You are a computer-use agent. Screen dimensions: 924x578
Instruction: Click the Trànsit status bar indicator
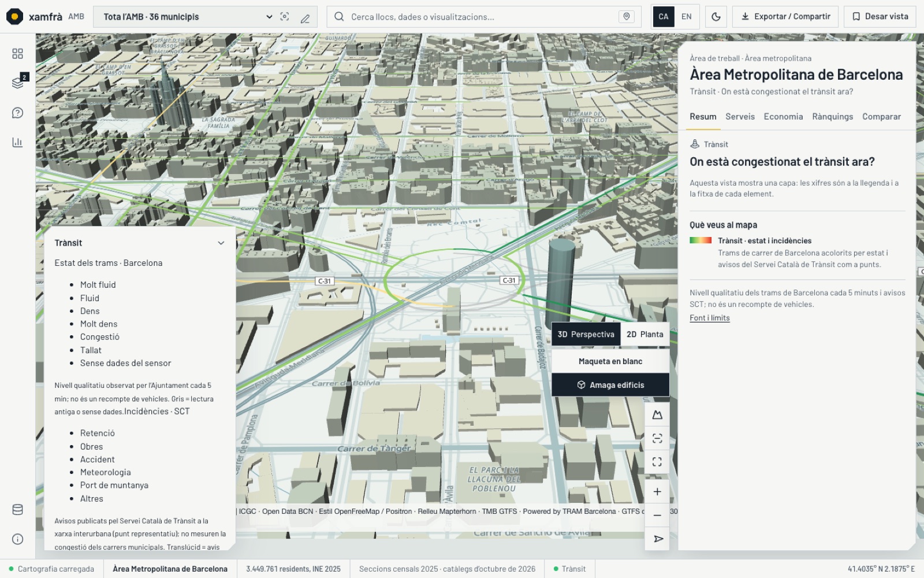coord(569,569)
